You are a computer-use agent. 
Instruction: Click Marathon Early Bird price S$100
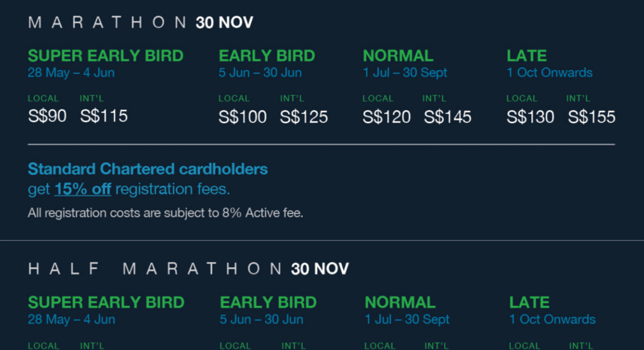click(243, 117)
